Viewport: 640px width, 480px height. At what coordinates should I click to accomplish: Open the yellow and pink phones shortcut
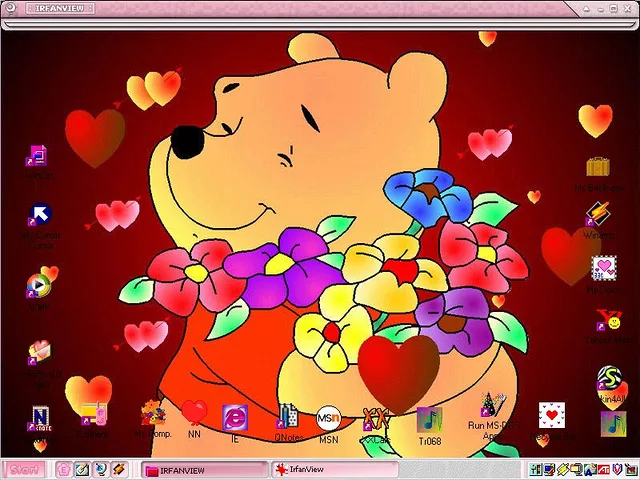coord(94,414)
